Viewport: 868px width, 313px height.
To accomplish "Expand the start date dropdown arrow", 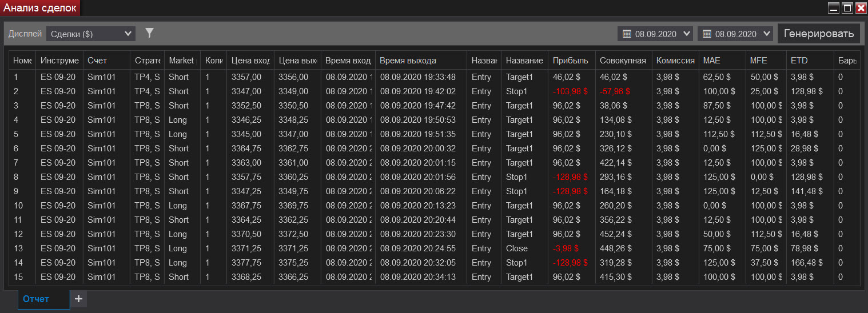I will point(686,34).
